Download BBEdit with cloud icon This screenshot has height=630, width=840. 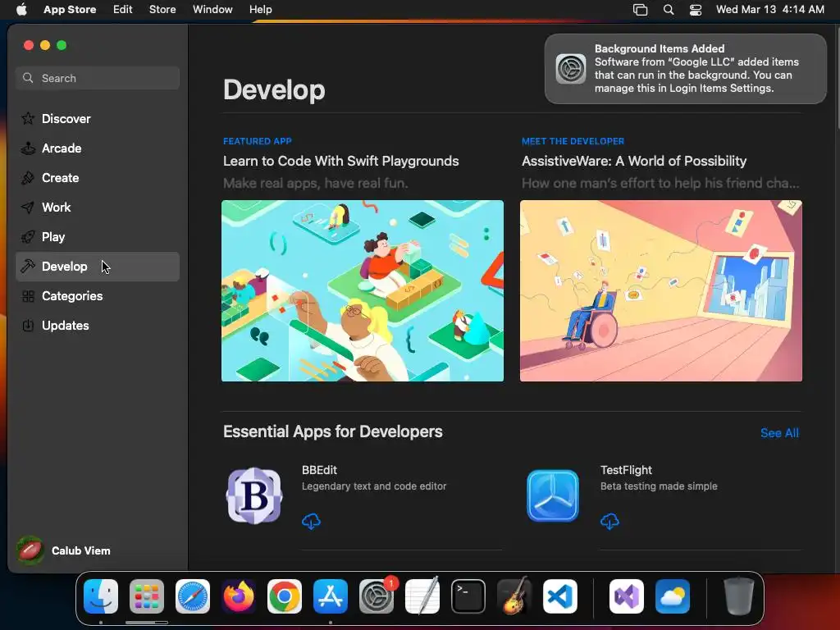coord(311,521)
